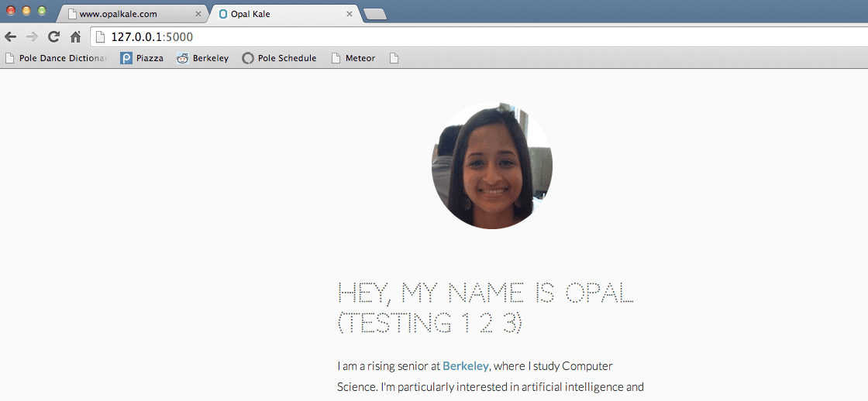This screenshot has width=868, height=401.
Task: Click the Opal Kale tab favicon
Action: [223, 14]
